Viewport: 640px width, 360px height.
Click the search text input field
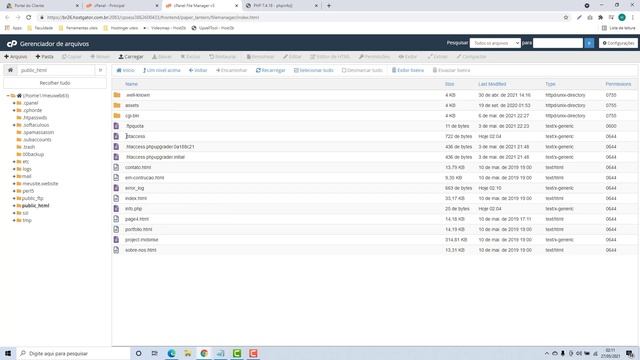[558, 43]
